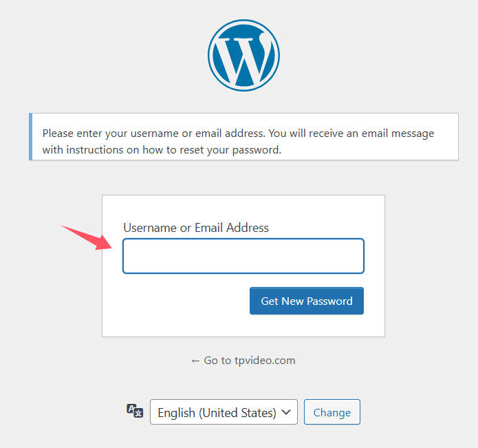Click the Change language button
478x448 pixels.
pos(332,412)
